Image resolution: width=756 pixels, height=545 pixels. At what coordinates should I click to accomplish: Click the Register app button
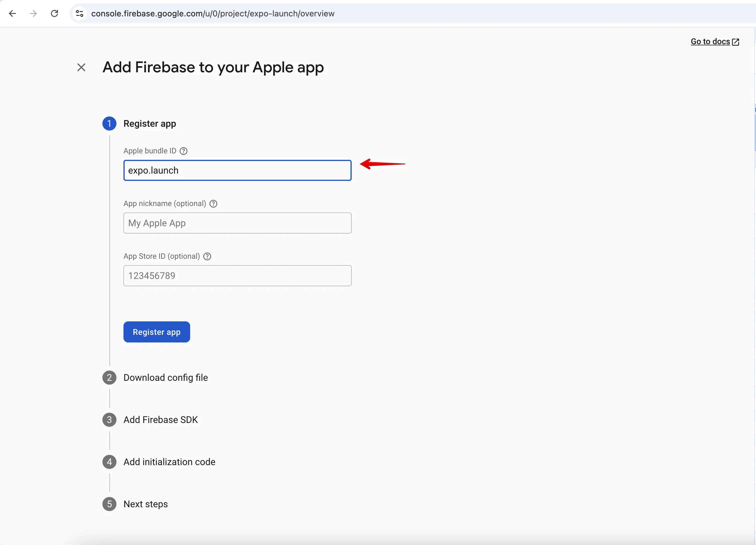(x=157, y=332)
